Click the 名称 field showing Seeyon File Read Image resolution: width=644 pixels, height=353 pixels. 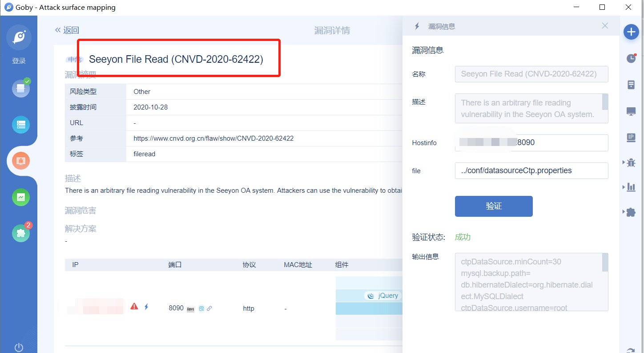(x=531, y=74)
